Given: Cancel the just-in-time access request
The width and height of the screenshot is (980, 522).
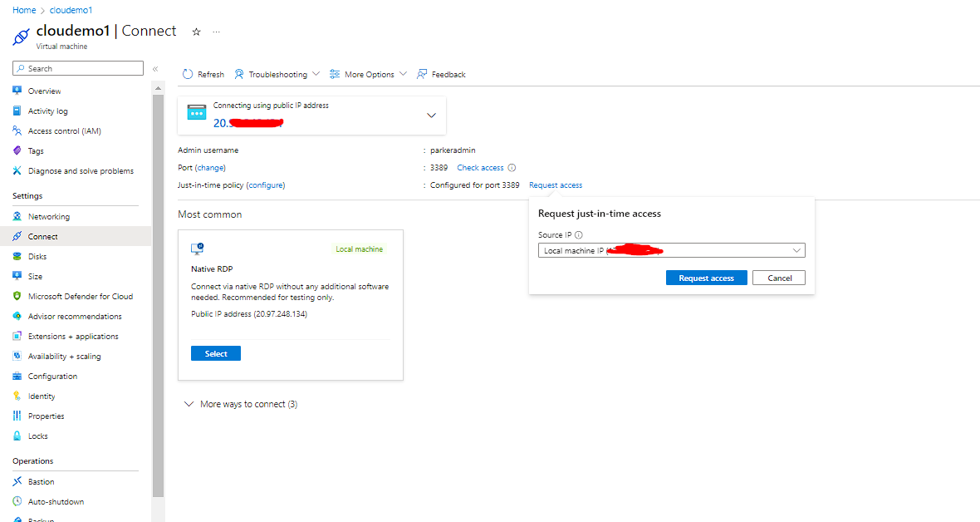Looking at the screenshot, I should click(779, 278).
